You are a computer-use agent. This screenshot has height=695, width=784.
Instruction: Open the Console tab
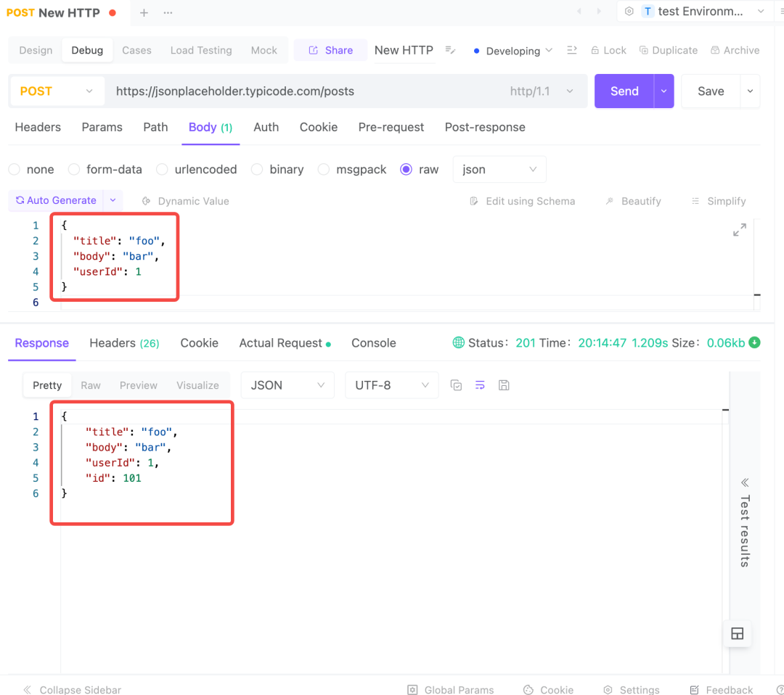pyautogui.click(x=374, y=342)
